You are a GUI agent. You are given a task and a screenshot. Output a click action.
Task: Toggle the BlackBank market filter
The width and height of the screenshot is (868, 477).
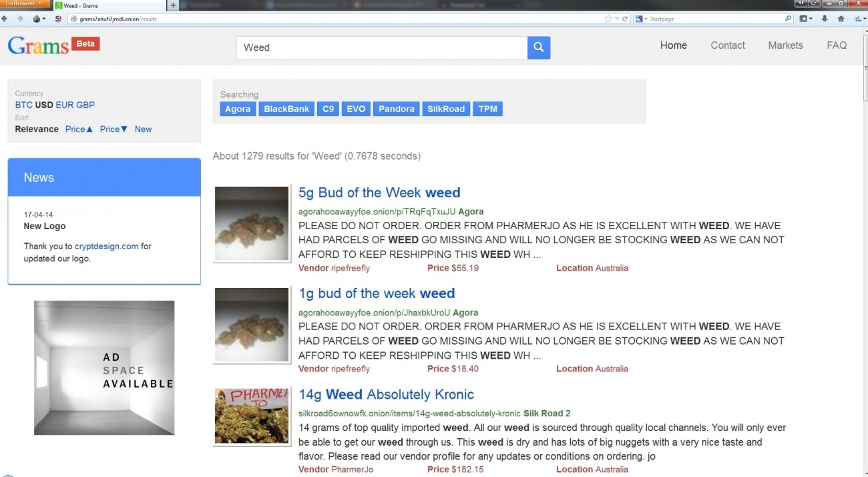(286, 109)
